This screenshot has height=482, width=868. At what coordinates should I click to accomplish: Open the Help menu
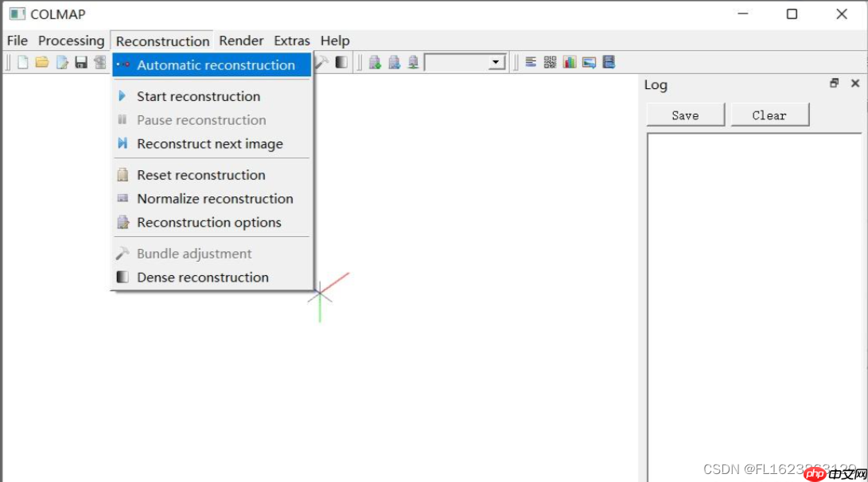tap(335, 41)
